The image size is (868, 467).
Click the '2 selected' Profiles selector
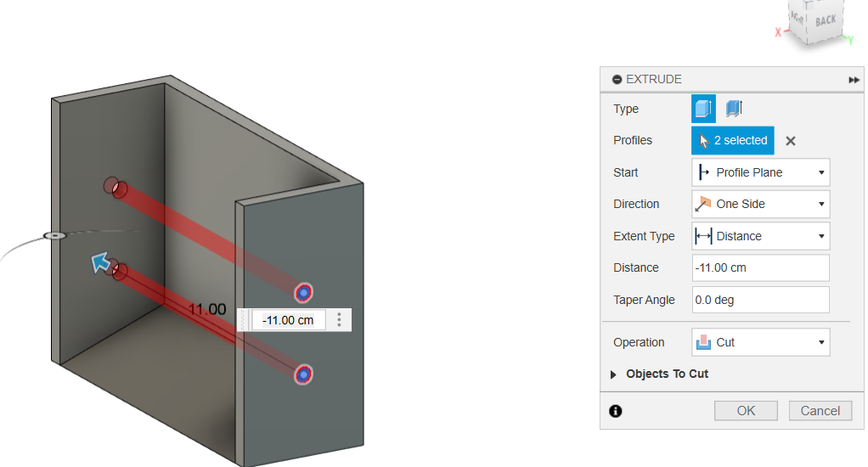(732, 140)
